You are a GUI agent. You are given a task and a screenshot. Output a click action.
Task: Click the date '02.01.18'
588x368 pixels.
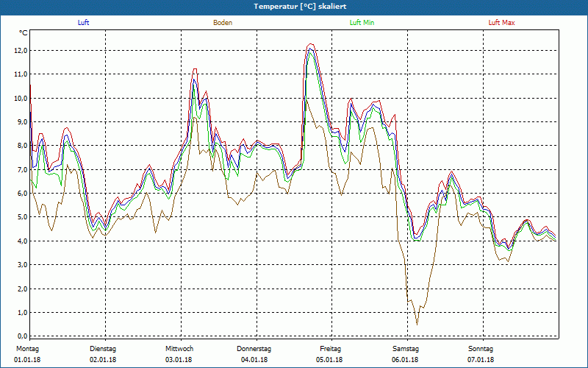(103, 360)
